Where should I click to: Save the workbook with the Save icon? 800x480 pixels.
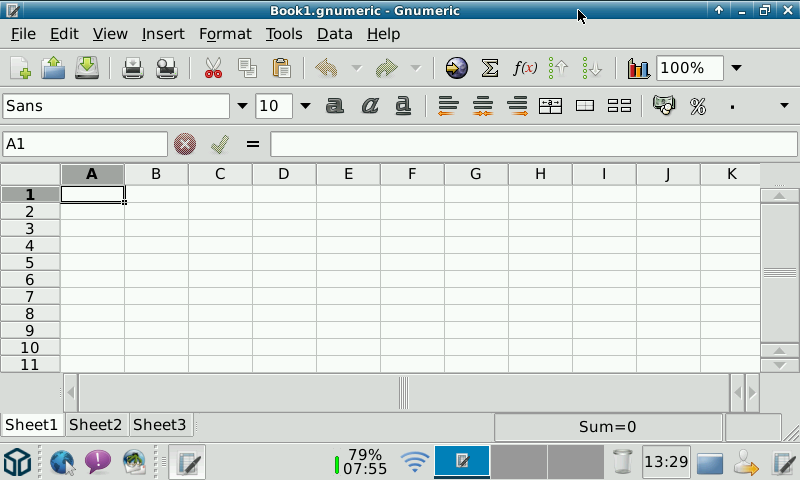87,68
